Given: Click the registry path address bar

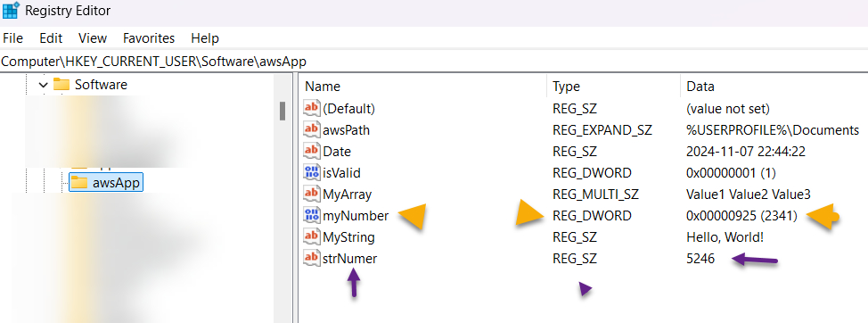Looking at the screenshot, I should [434, 61].
